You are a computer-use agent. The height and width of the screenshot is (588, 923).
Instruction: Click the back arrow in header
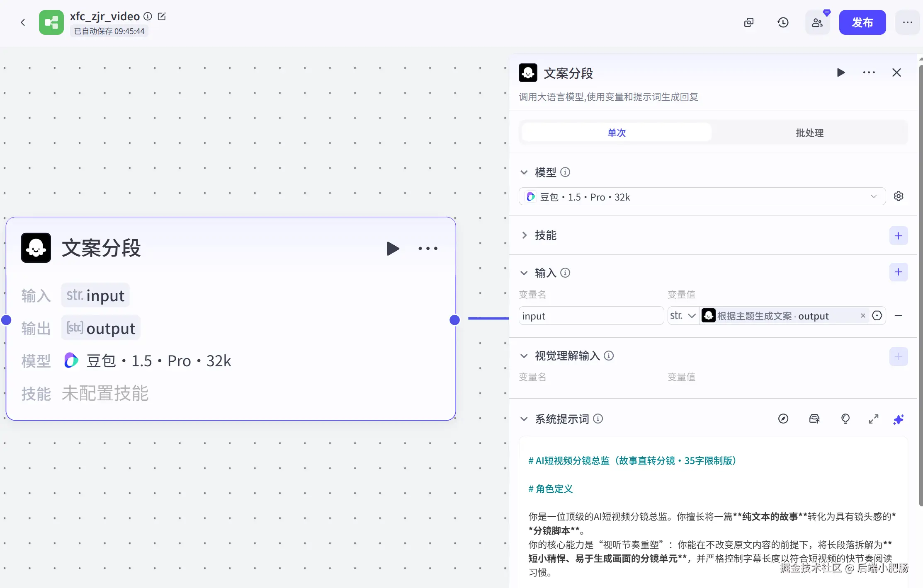(x=23, y=22)
